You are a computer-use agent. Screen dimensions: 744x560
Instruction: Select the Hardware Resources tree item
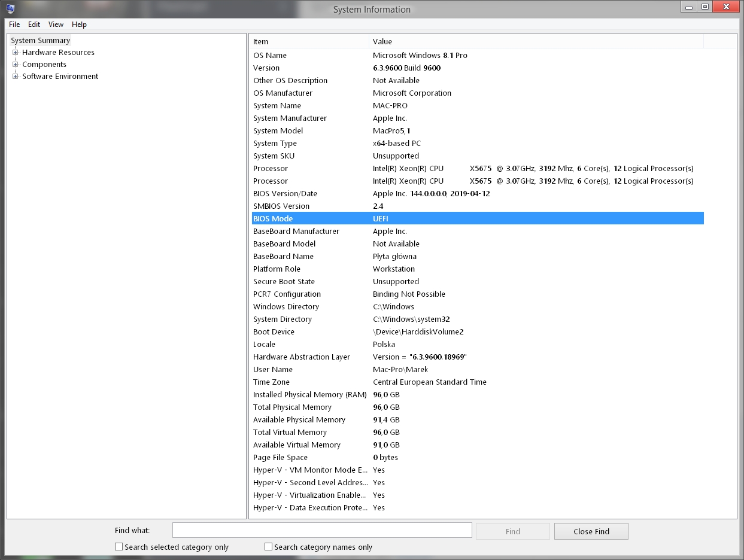(58, 53)
